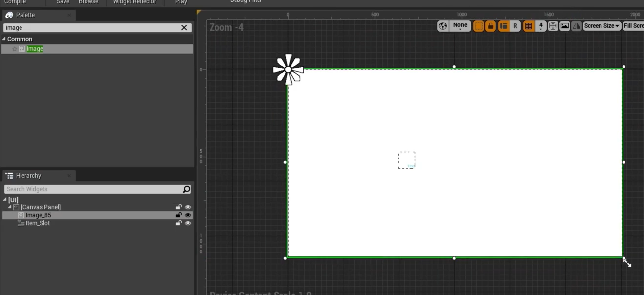Click the bottom-center handle of the image
This screenshot has height=295, width=644.
click(x=454, y=258)
